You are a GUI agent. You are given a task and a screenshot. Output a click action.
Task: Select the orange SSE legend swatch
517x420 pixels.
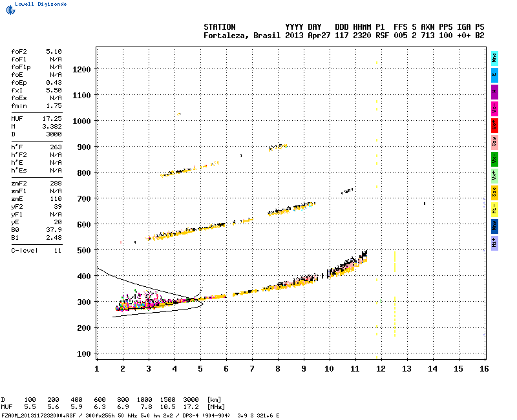(494, 193)
